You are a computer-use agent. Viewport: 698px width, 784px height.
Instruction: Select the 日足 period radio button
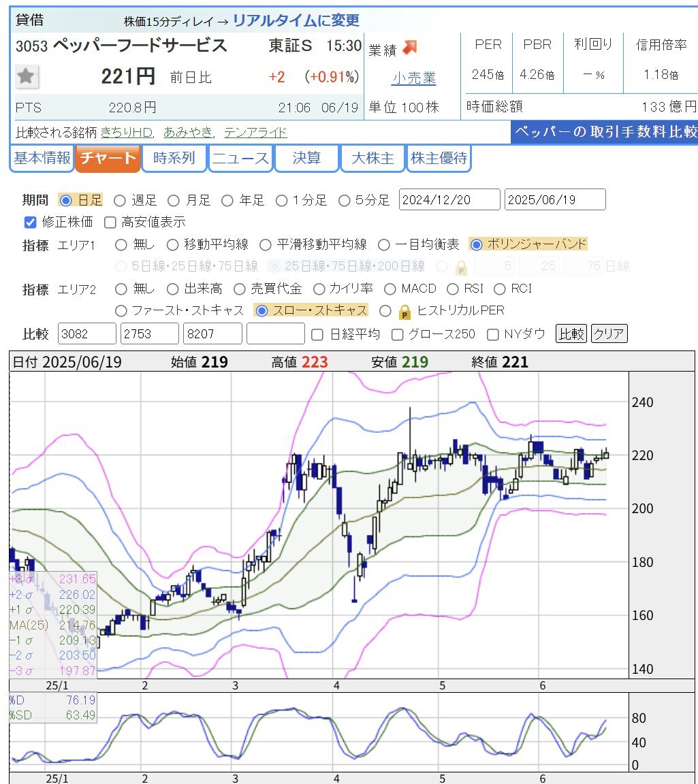(x=65, y=201)
